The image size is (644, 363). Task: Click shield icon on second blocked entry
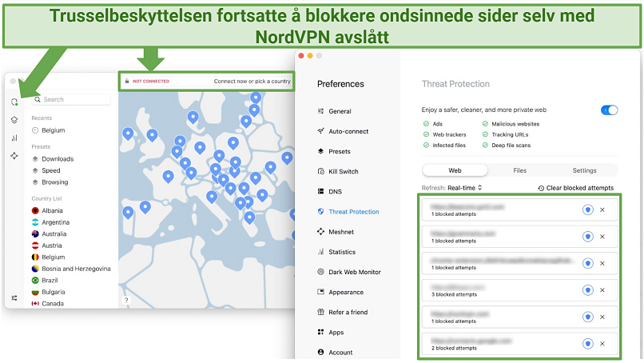point(588,237)
